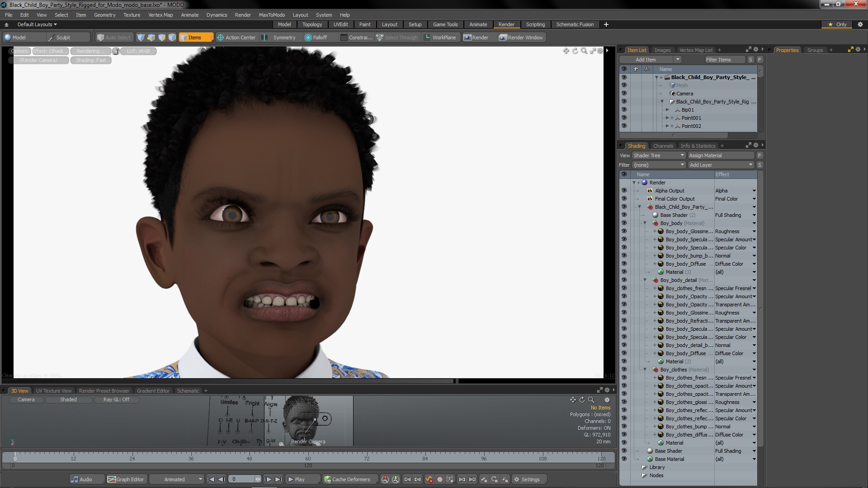
Task: Toggle visibility of Boy_clothes material group
Action: tap(624, 370)
